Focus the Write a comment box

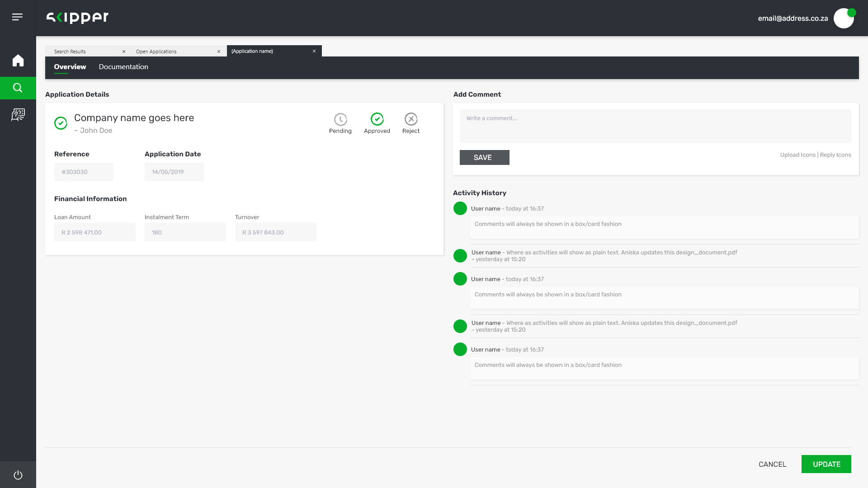(x=656, y=126)
